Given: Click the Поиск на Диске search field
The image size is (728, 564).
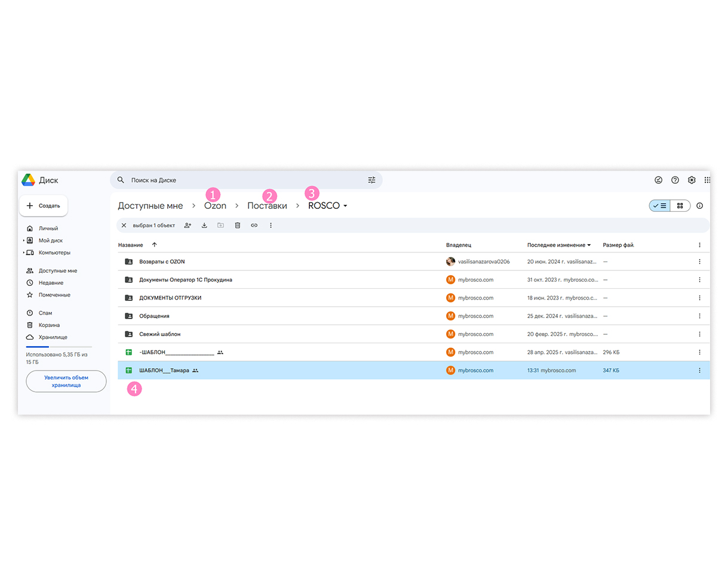Looking at the screenshot, I should (246, 180).
